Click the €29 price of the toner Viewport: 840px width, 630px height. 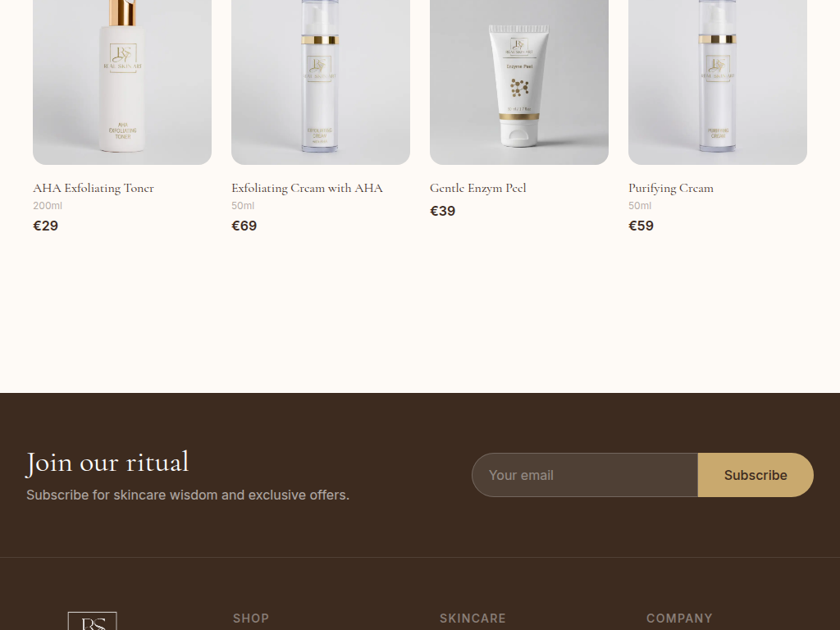46,226
